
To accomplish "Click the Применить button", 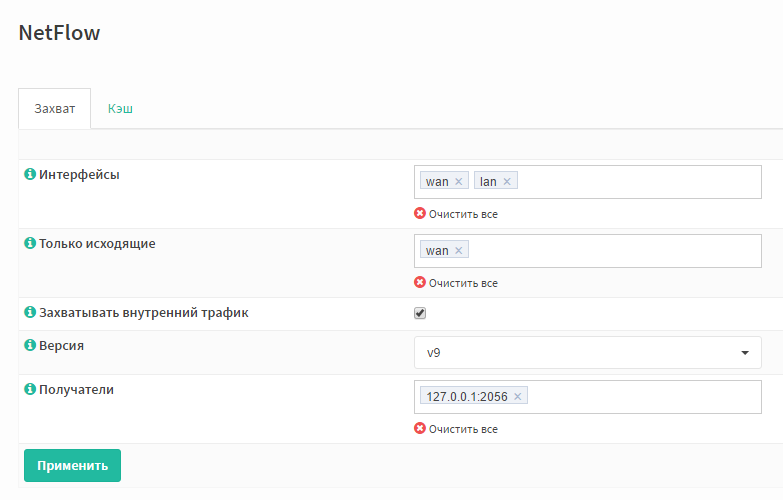I will tap(72, 466).
